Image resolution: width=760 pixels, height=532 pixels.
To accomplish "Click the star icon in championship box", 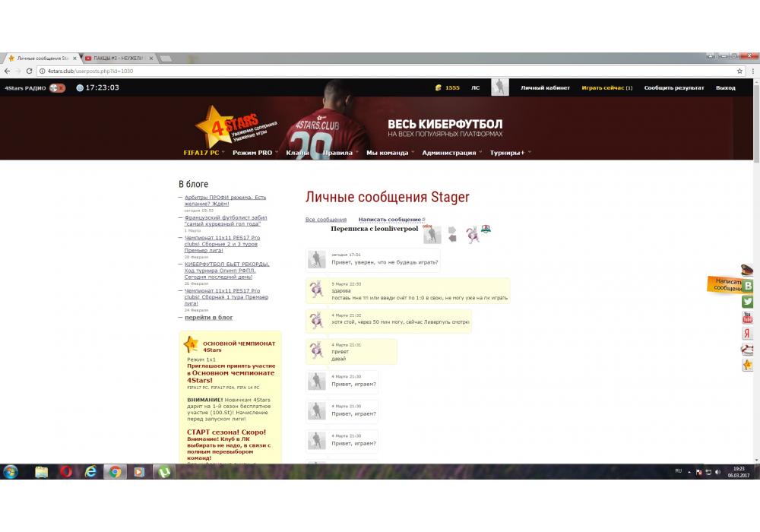I will [191, 344].
